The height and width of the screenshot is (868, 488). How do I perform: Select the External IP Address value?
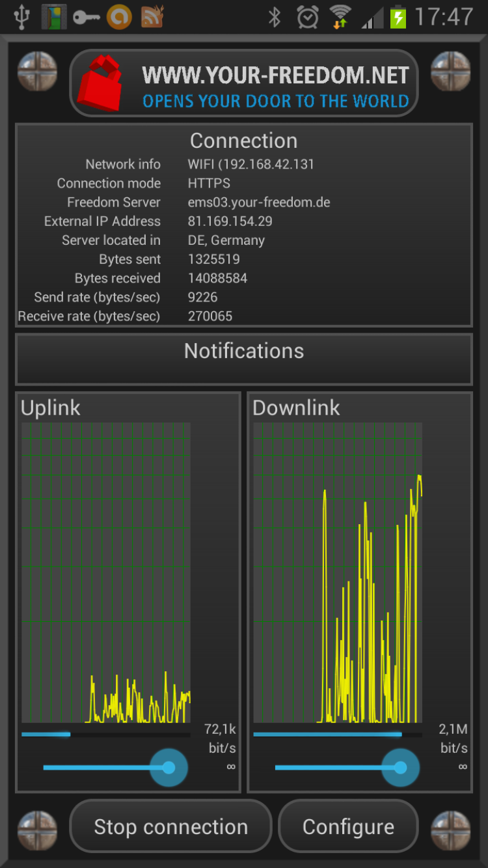[230, 221]
